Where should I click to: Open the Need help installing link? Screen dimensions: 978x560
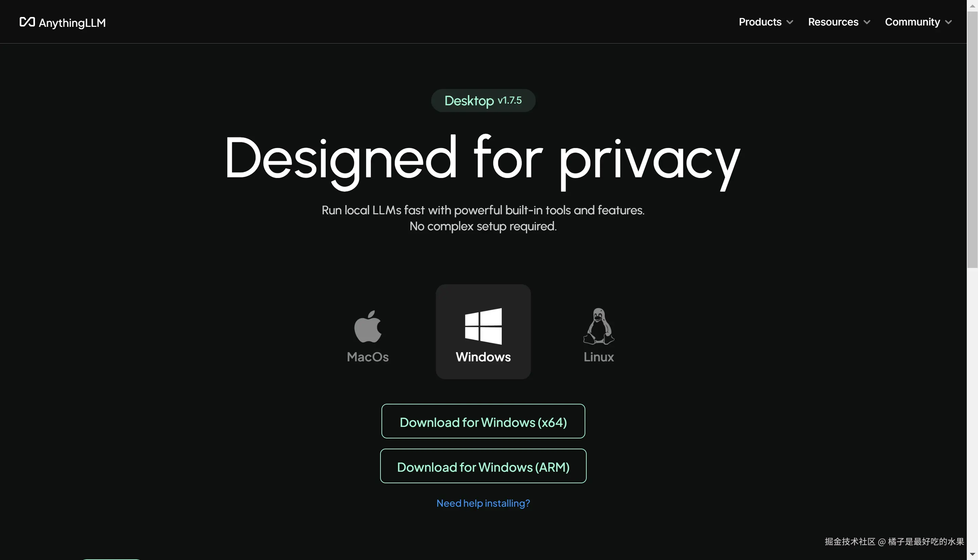[483, 503]
